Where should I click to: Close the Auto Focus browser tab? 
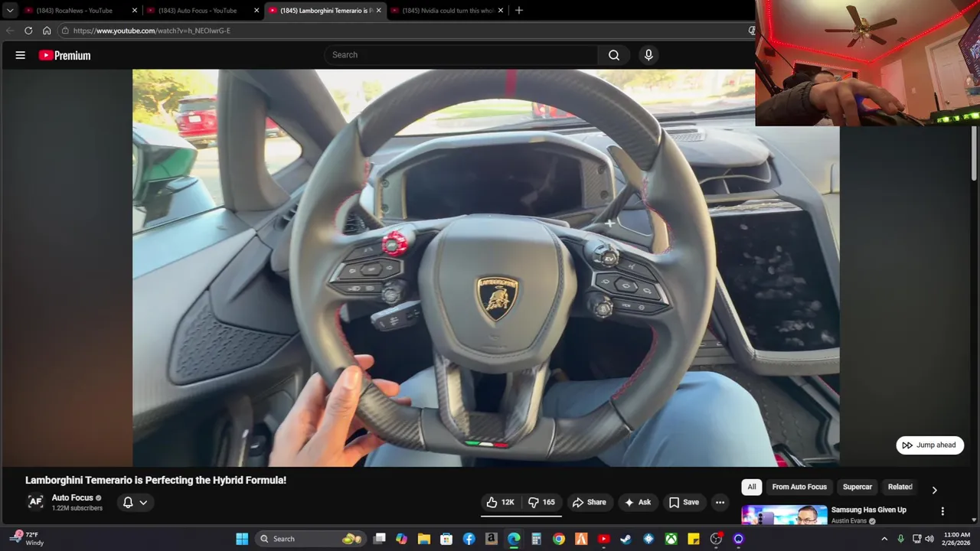click(256, 11)
